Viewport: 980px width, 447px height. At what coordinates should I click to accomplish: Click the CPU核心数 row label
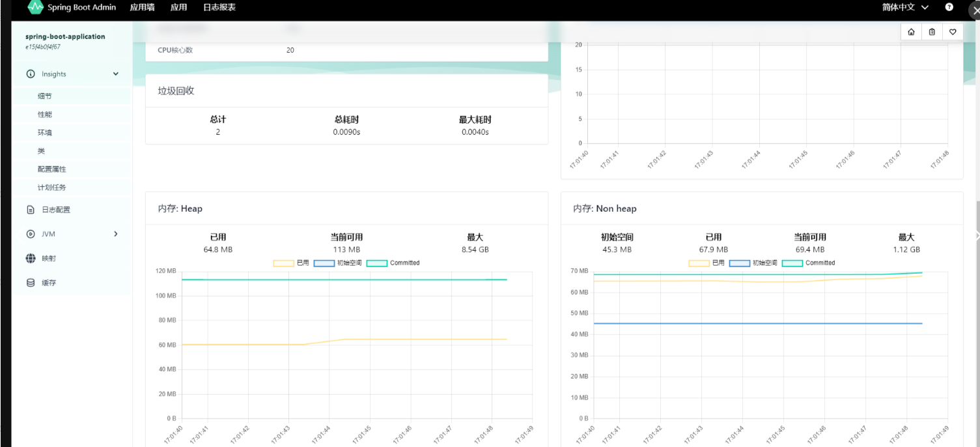click(175, 50)
